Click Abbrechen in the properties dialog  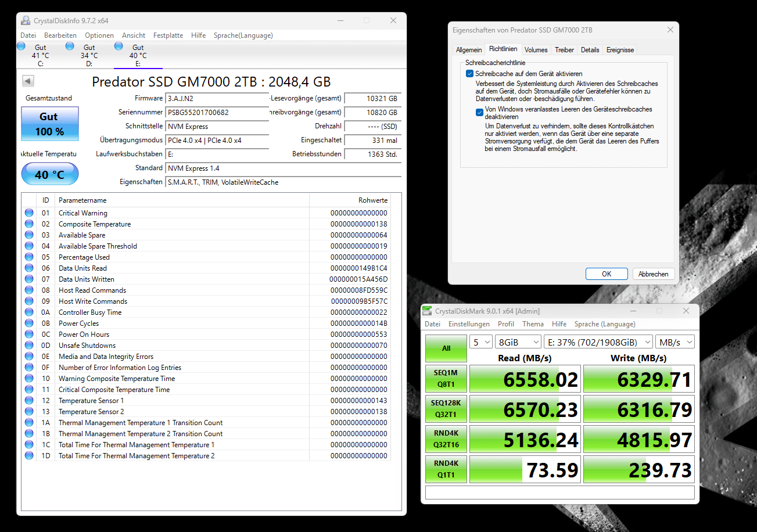(x=653, y=274)
